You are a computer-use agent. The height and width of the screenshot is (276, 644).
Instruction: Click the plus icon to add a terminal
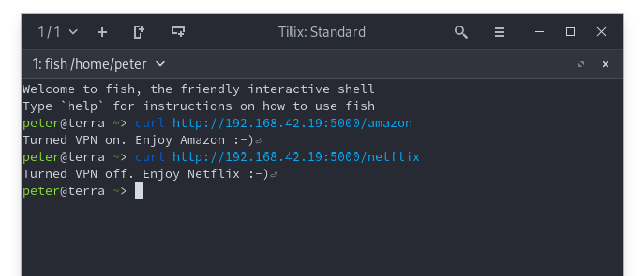click(103, 32)
